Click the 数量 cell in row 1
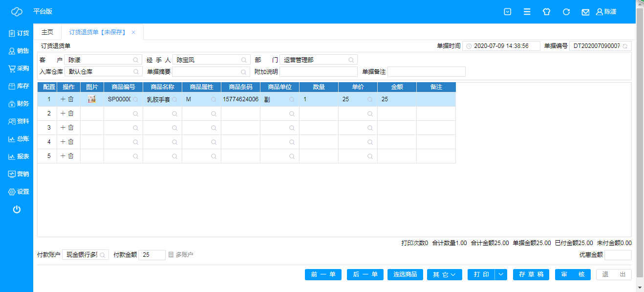Image resolution: width=644 pixels, height=292 pixels. [319, 99]
